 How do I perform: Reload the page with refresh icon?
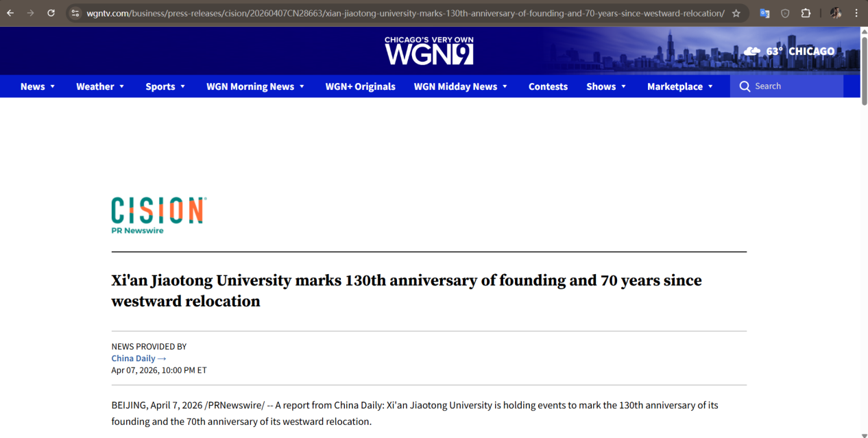click(51, 13)
